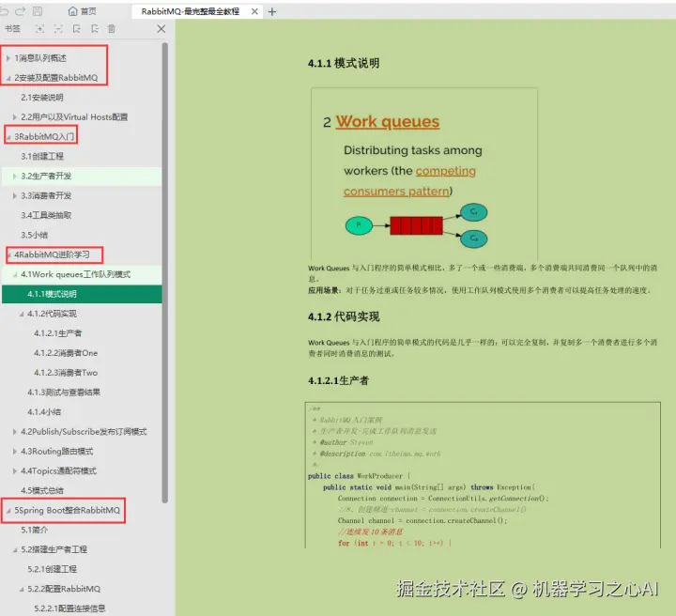Image resolution: width=676 pixels, height=616 pixels.
Task: Click the redo arrow icon
Action: click(x=21, y=10)
